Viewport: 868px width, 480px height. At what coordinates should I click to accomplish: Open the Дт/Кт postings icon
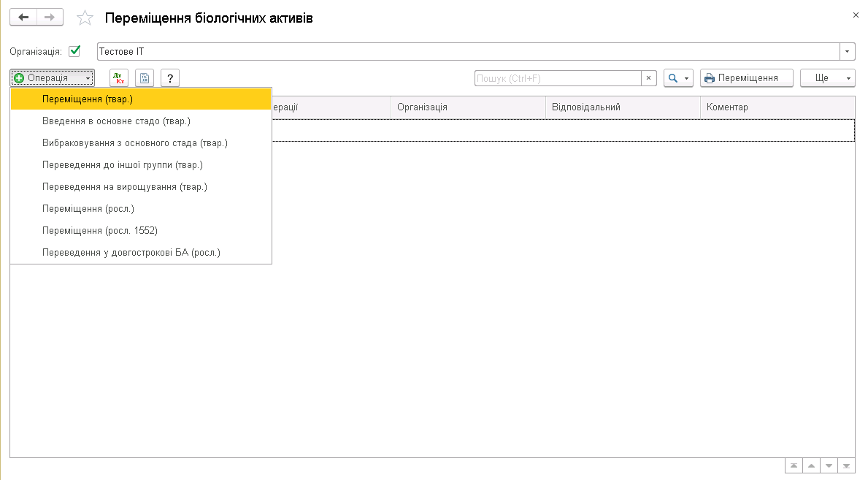click(119, 78)
